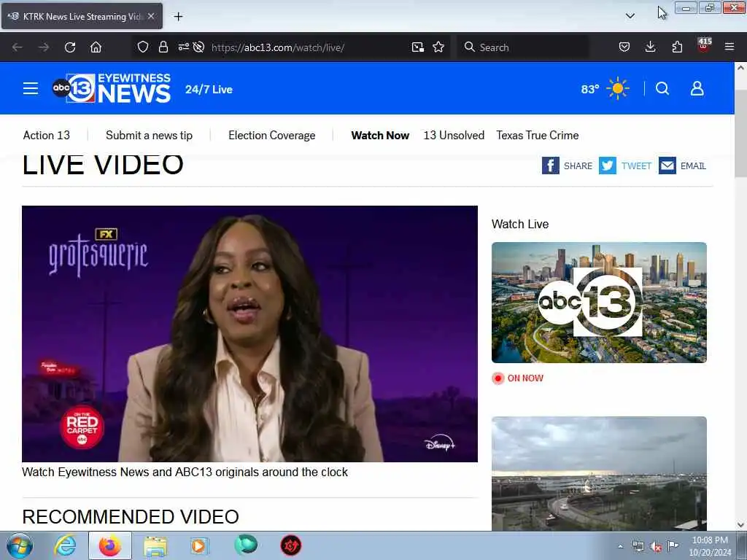Click the blocked autoplay icon
The image size is (747, 560).
199,47
